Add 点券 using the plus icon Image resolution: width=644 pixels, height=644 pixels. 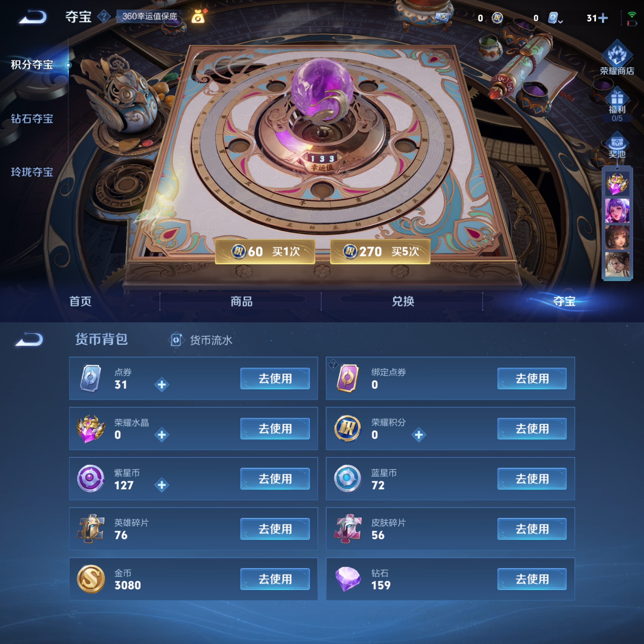(162, 385)
